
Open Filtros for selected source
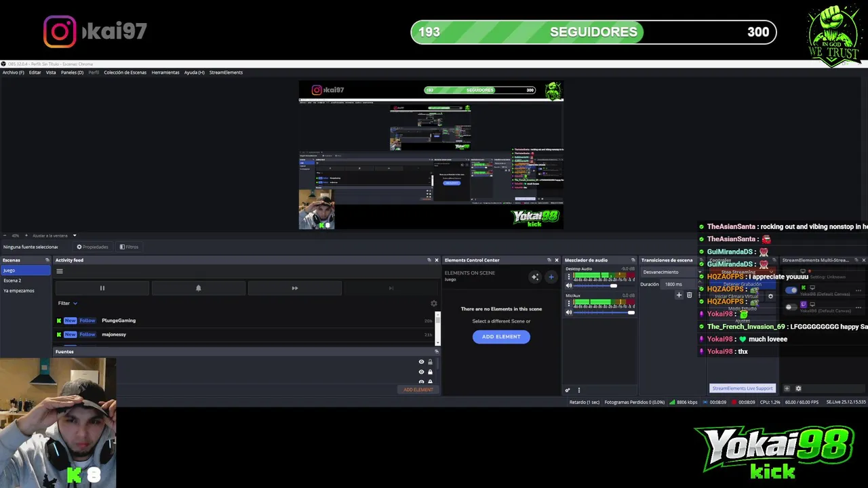click(129, 247)
